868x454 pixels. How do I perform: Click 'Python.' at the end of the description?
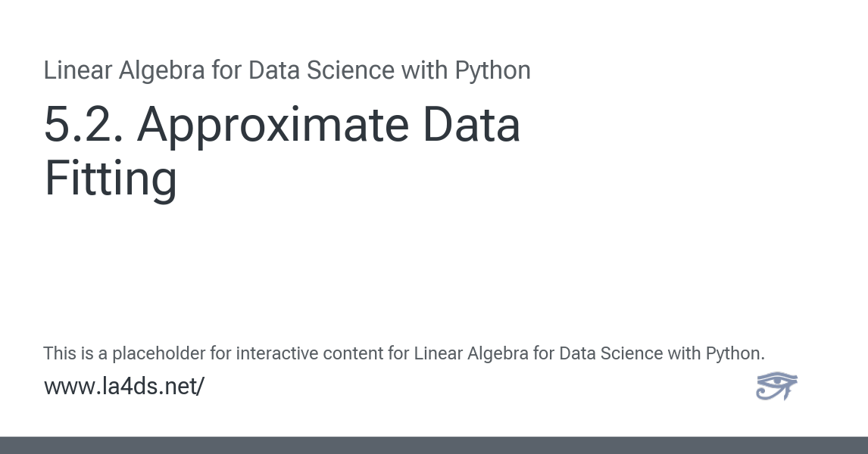pyautogui.click(x=735, y=353)
